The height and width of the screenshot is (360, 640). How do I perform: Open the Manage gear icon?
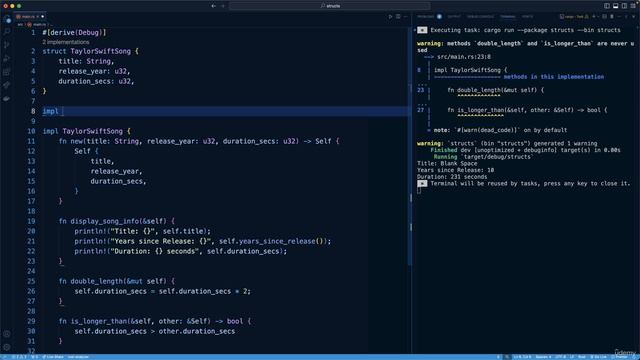[x=7, y=347]
